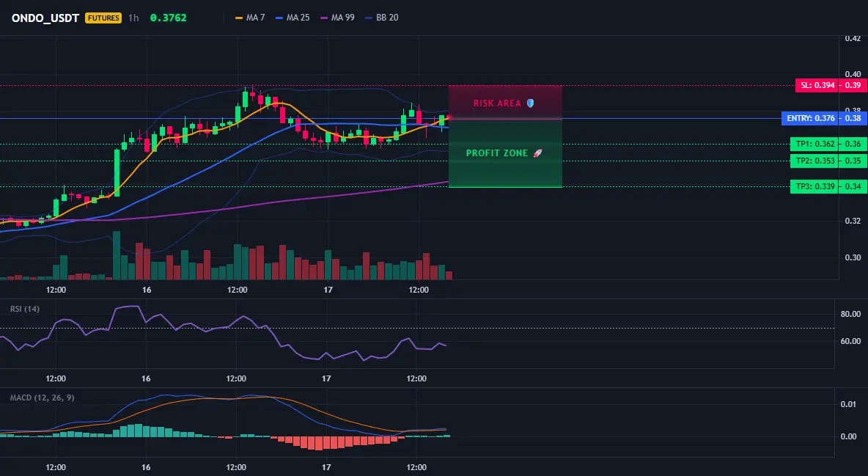
Task: Click the 17 date label under MACD panel
Action: (x=327, y=467)
